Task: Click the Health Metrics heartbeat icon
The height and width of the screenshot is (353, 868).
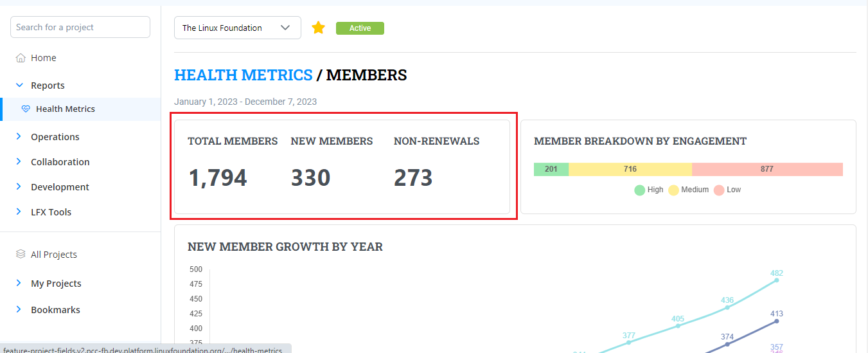Action: coord(26,109)
